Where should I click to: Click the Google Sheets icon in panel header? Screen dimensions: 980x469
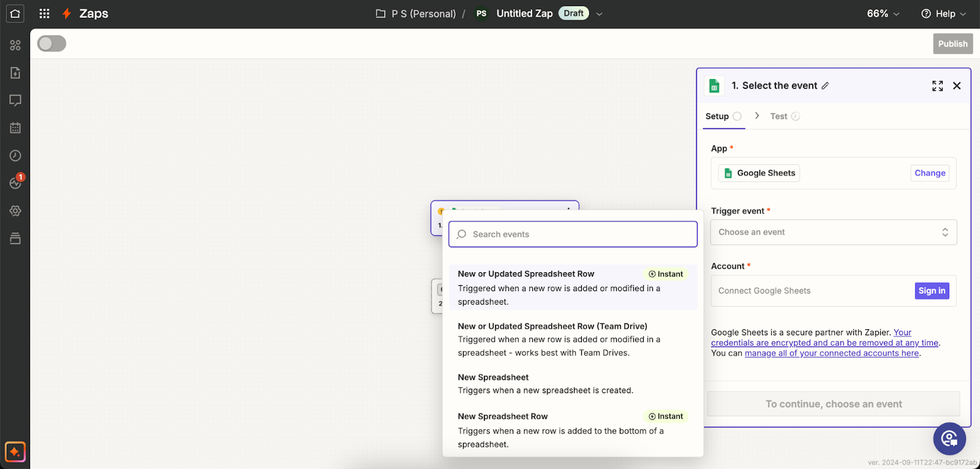click(x=714, y=86)
